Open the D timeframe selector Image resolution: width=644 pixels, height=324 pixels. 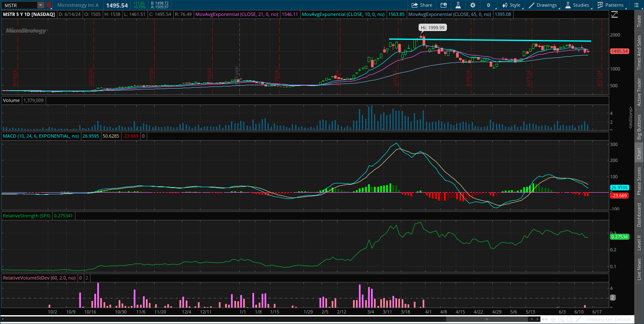pos(488,5)
